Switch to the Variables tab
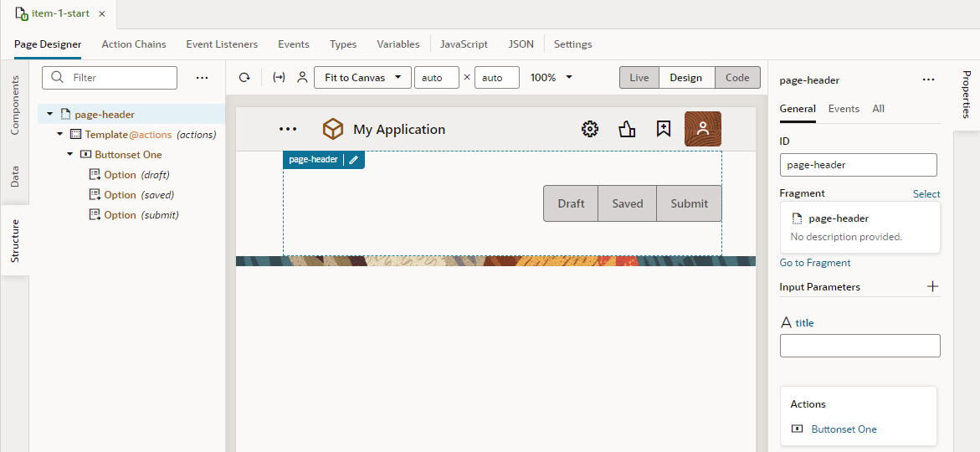The image size is (980, 452). tap(398, 44)
